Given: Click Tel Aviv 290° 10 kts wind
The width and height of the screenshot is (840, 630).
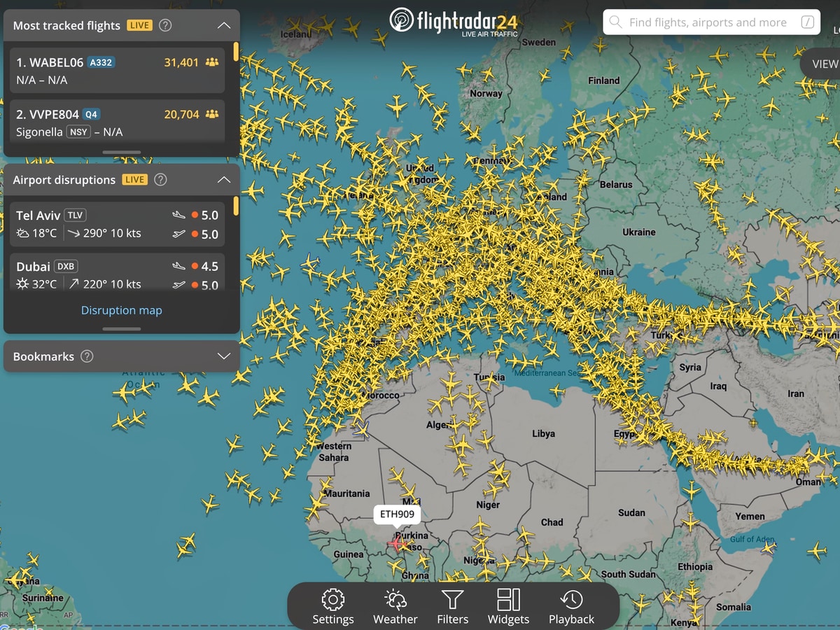Looking at the screenshot, I should 112,233.
